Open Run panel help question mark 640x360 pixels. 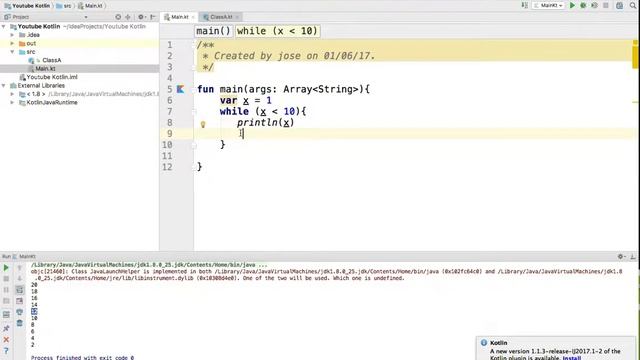(x=6, y=351)
